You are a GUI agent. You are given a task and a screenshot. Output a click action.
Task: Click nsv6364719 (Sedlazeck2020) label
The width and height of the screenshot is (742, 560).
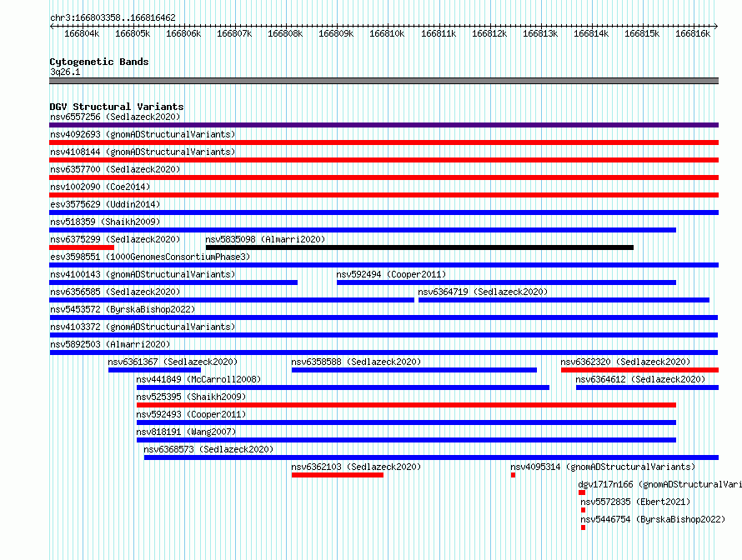click(x=483, y=292)
